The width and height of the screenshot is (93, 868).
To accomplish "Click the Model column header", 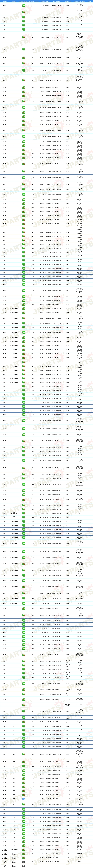I will tap(14, 1).
